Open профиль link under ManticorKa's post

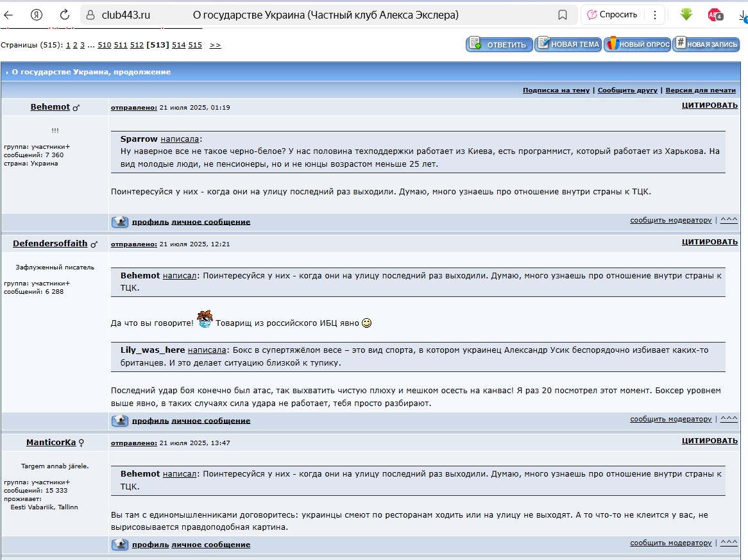tap(151, 545)
